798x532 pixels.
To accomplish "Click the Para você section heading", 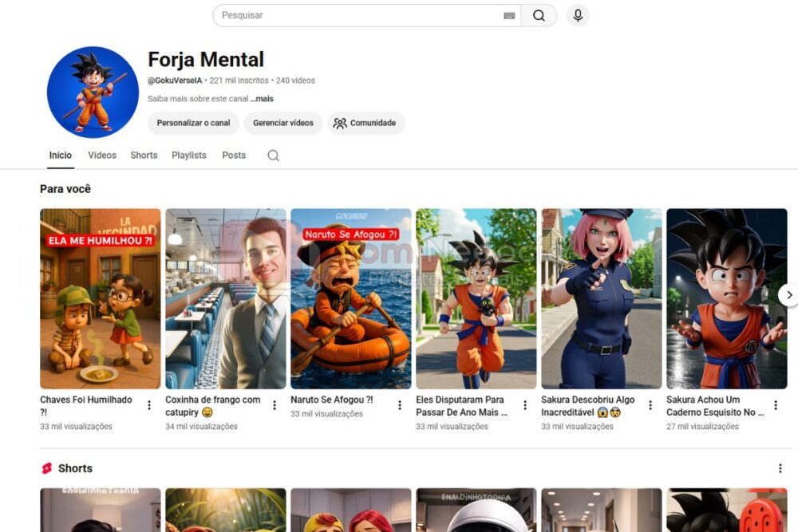I will 65,189.
